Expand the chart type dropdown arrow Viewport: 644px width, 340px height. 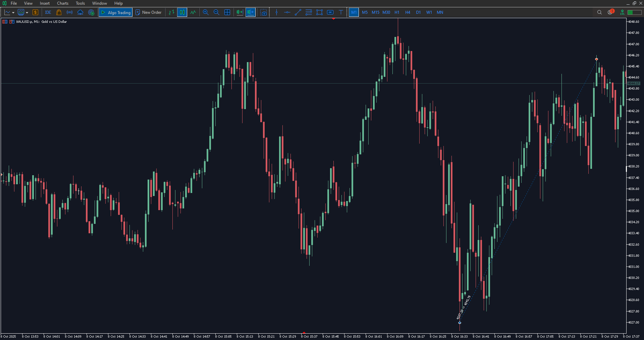tap(13, 13)
